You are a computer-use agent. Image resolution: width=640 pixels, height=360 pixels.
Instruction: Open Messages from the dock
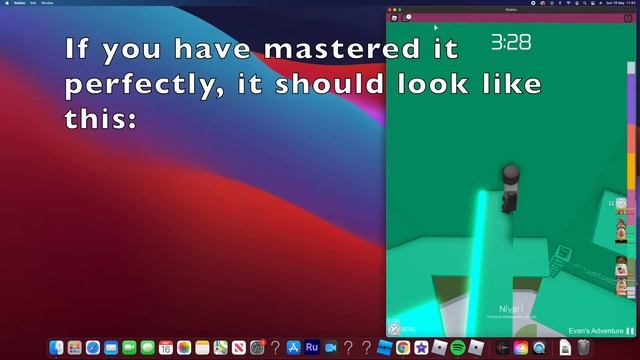click(147, 348)
